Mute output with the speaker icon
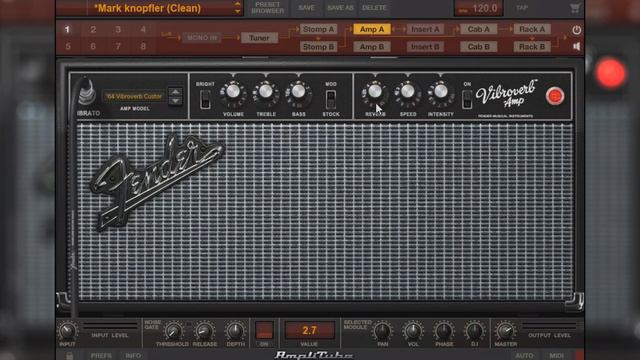 [x=576, y=47]
